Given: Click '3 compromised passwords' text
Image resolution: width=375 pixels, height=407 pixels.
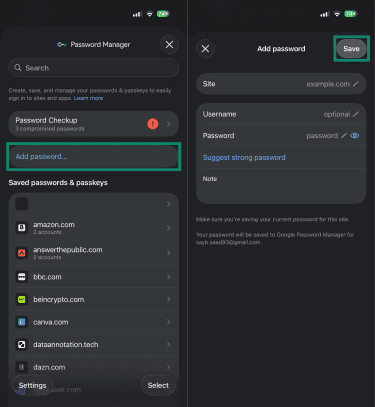Looking at the screenshot, I should tap(50, 129).
